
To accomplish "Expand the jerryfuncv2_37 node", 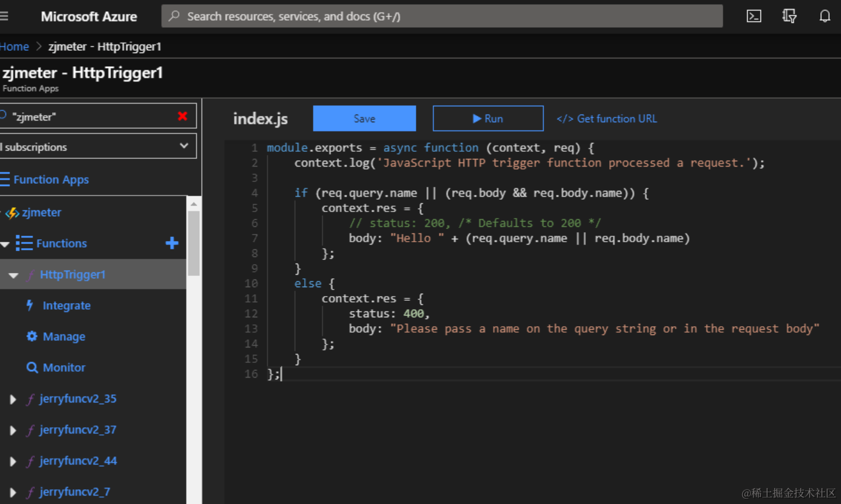I will coord(13,430).
